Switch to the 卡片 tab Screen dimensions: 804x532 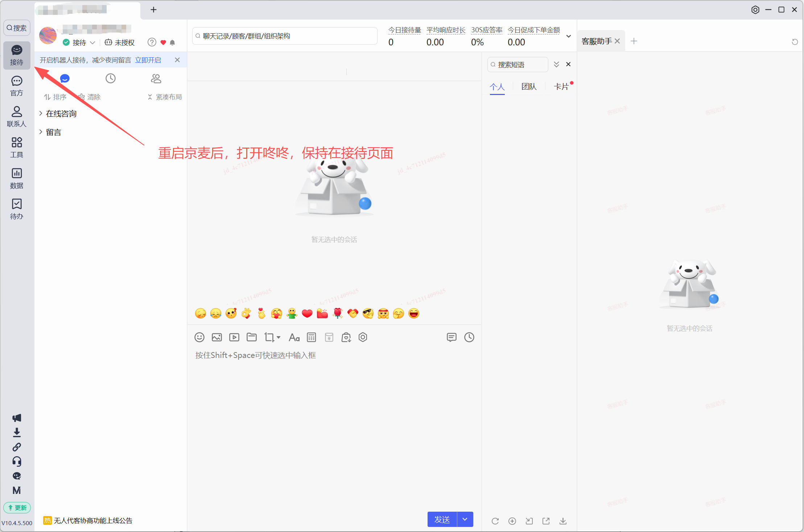(x=561, y=87)
